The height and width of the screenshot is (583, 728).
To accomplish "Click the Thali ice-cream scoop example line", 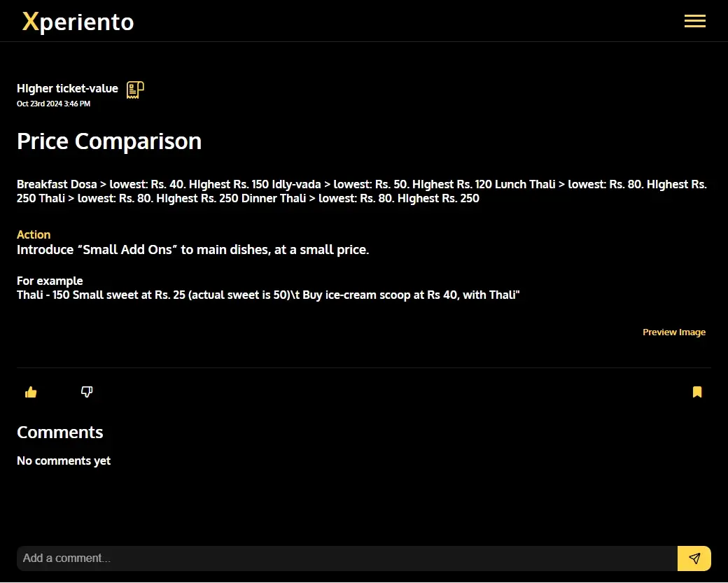I will pos(268,295).
